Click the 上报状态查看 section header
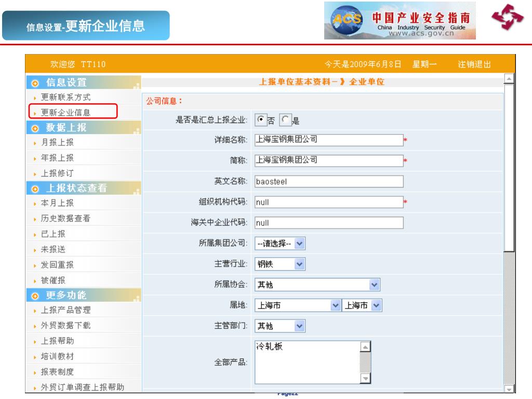This screenshot has height=399, width=532. click(x=84, y=188)
